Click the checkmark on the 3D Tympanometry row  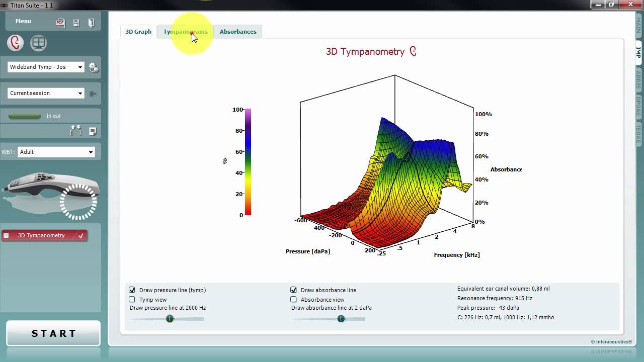(x=81, y=235)
